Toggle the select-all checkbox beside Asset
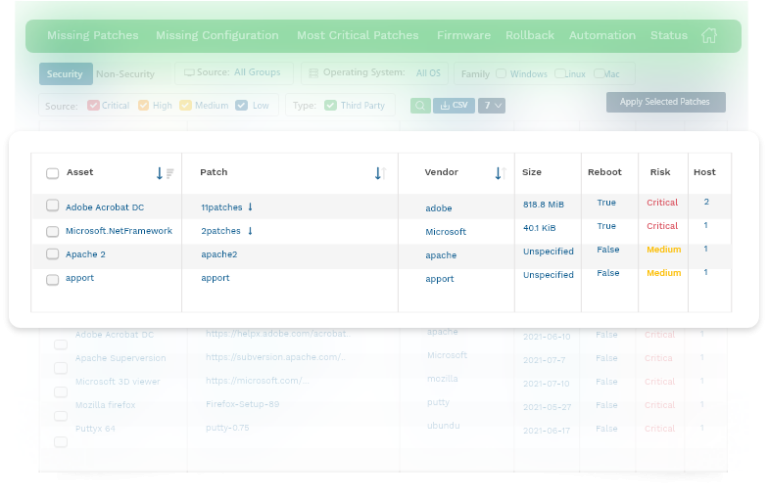 click(x=52, y=173)
